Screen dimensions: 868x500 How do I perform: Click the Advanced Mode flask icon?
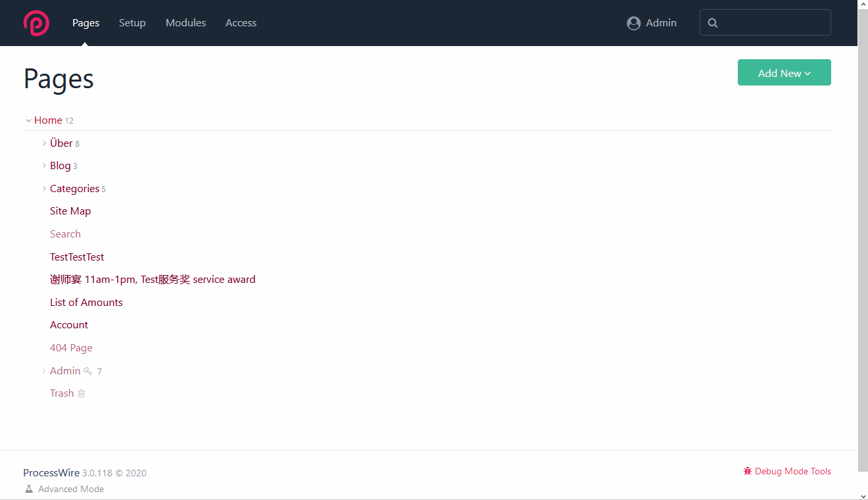(28, 489)
